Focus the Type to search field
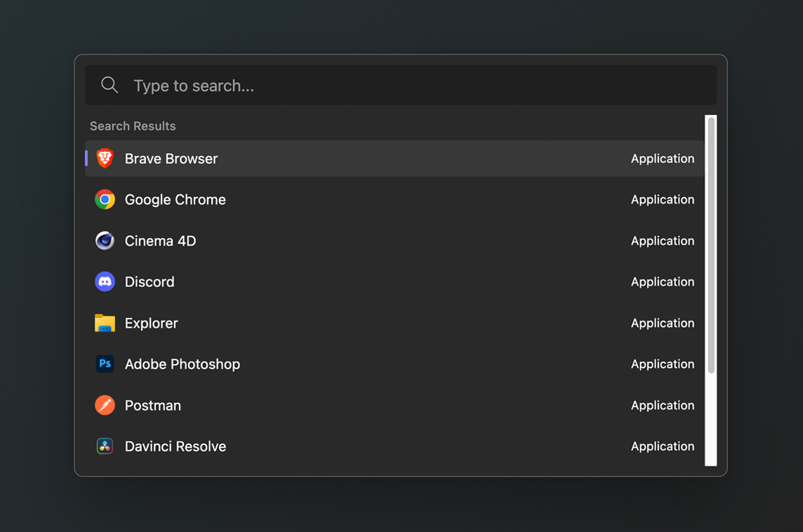 (x=401, y=85)
